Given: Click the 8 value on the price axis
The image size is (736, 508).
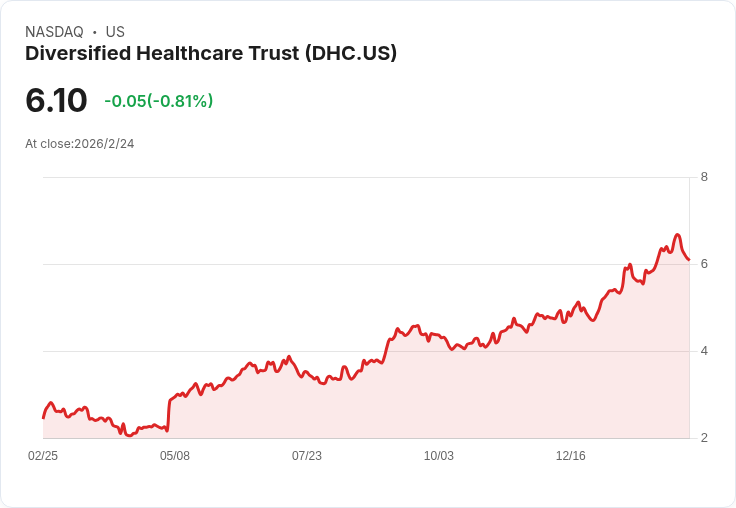Looking at the screenshot, I should (704, 177).
